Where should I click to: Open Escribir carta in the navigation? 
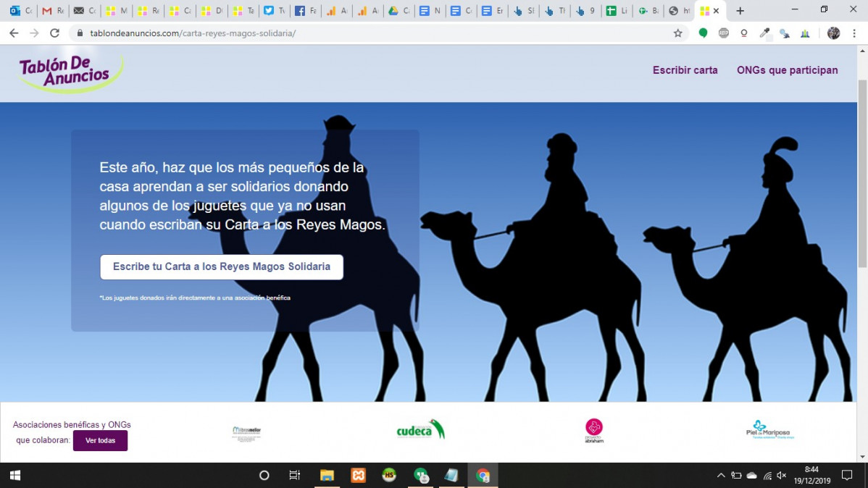(685, 70)
